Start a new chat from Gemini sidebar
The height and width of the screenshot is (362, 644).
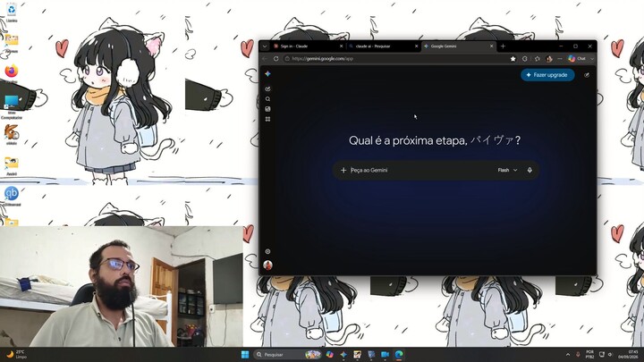pos(267,88)
